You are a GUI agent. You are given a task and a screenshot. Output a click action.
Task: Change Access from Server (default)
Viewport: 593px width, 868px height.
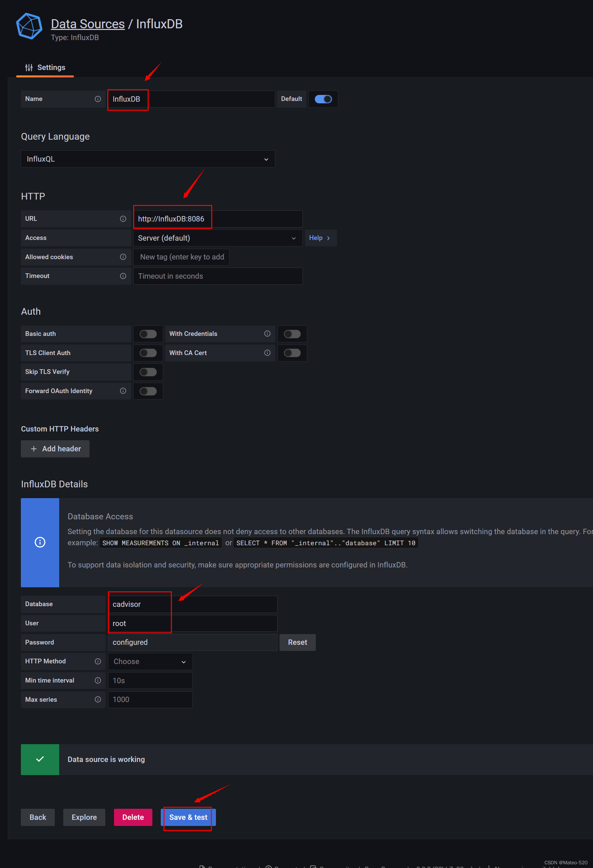point(218,238)
